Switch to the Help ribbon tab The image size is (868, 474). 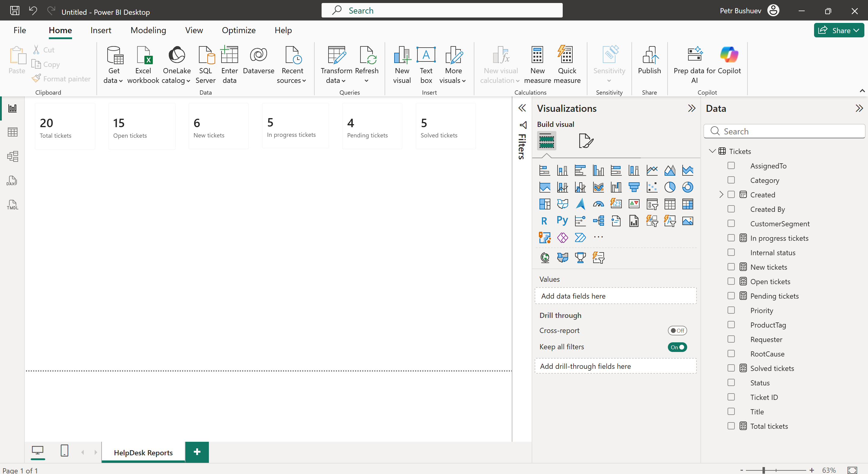pos(283,30)
